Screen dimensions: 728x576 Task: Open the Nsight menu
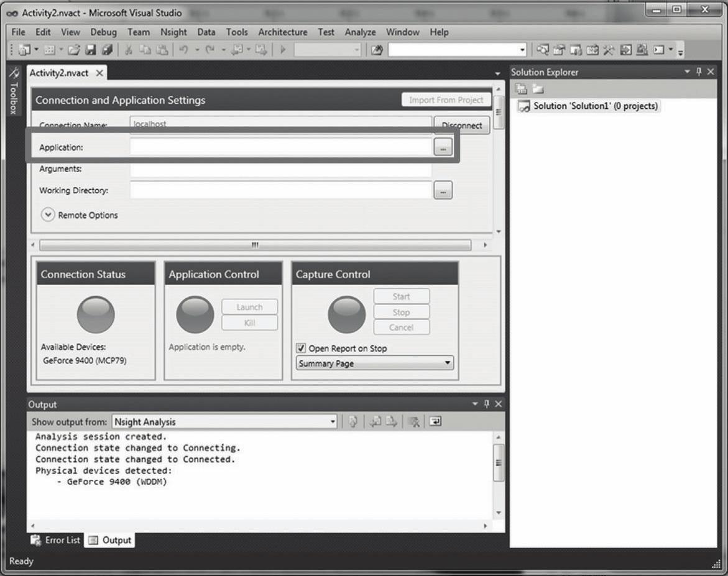(173, 32)
